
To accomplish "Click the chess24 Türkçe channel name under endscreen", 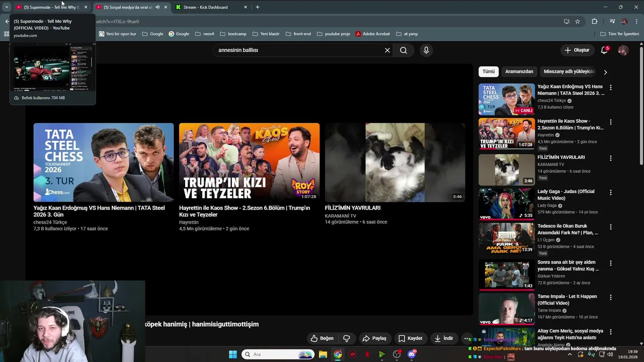I will coord(50,222).
